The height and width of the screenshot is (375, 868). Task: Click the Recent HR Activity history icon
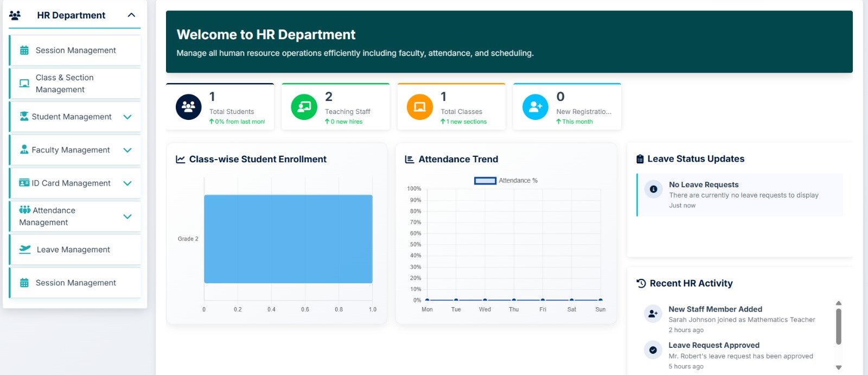tap(641, 283)
